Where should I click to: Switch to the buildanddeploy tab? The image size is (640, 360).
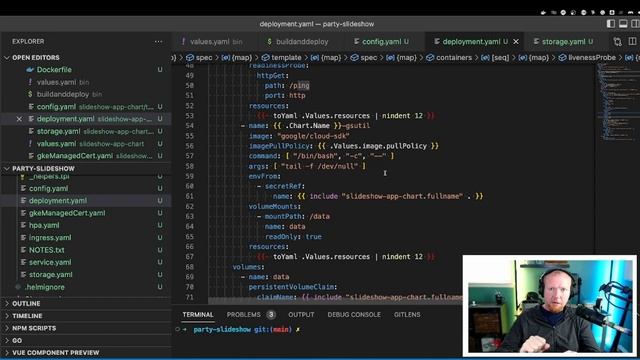(301, 42)
